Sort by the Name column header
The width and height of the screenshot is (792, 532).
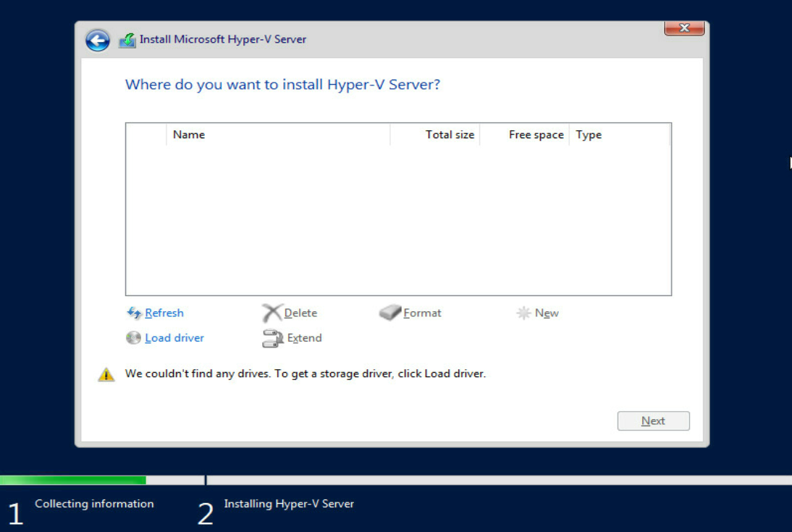tap(278, 135)
